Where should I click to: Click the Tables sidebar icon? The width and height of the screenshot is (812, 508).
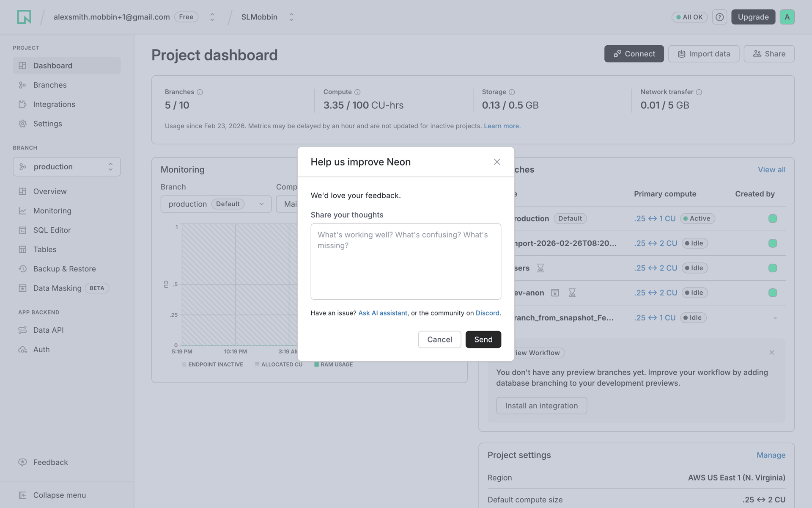coord(22,249)
